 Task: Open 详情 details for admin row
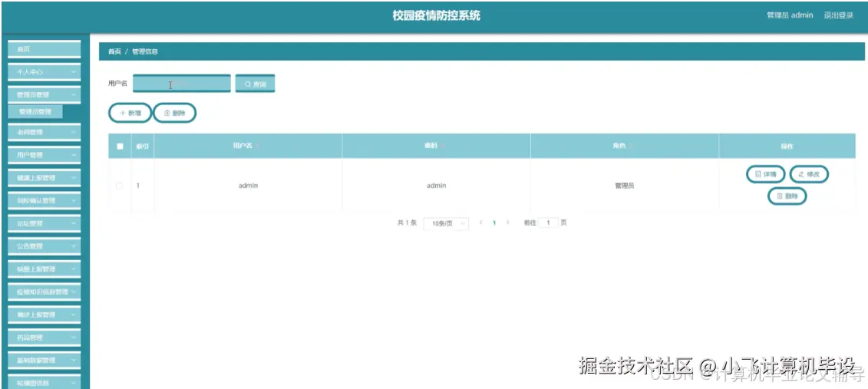[x=766, y=174]
